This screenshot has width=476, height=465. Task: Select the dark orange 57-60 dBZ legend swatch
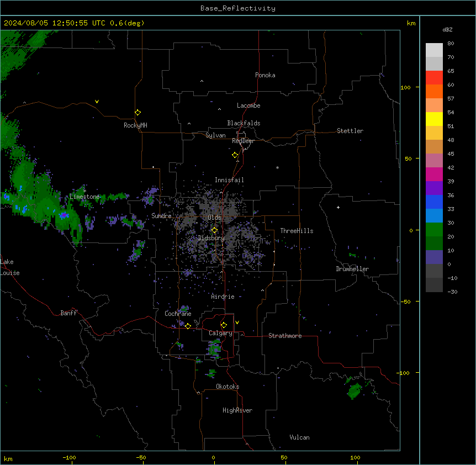click(434, 91)
